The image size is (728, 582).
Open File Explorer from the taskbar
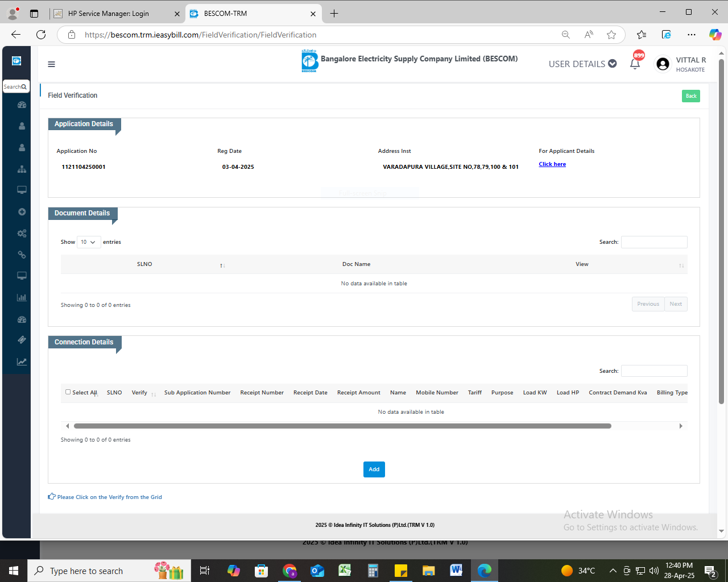(428, 571)
